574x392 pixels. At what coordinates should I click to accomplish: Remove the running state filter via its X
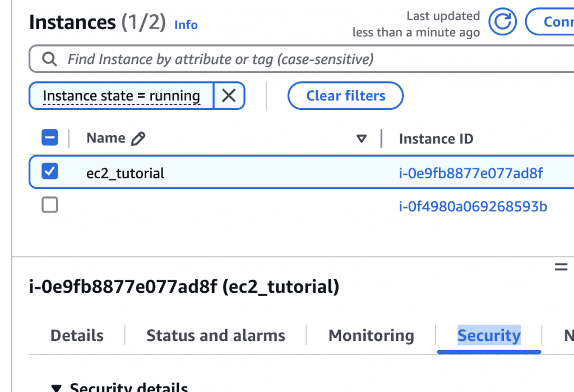(x=229, y=95)
